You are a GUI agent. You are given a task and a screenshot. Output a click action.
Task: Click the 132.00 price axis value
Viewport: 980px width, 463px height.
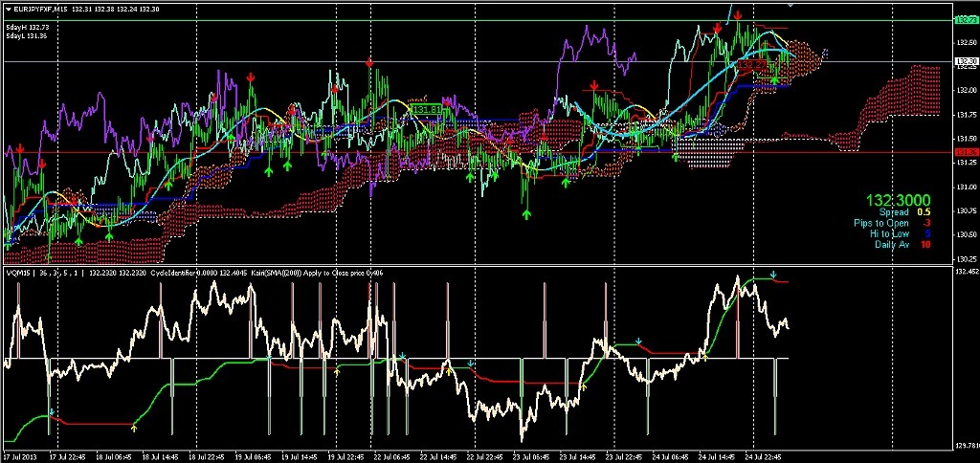[967, 90]
